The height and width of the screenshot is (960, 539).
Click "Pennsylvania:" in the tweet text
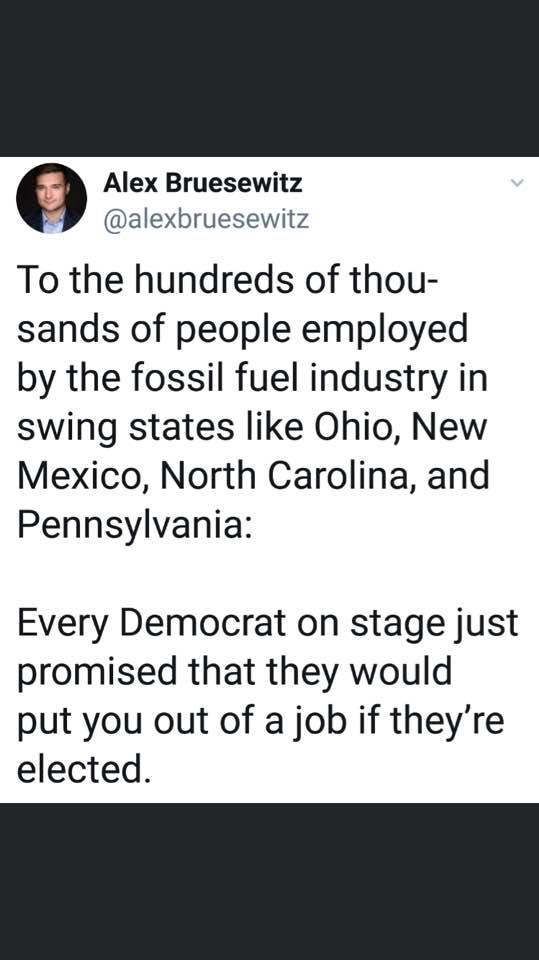[x=134, y=525]
